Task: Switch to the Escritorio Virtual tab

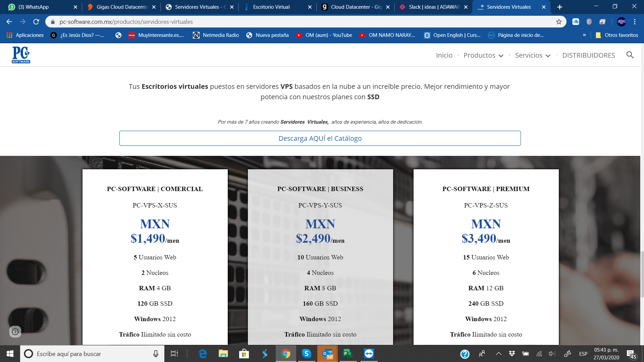Action: [x=271, y=7]
